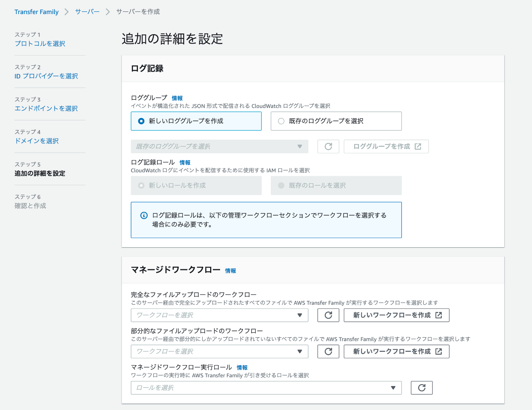Open 情報 link next to ログ記録ロール
This screenshot has height=410, width=532.
185,162
